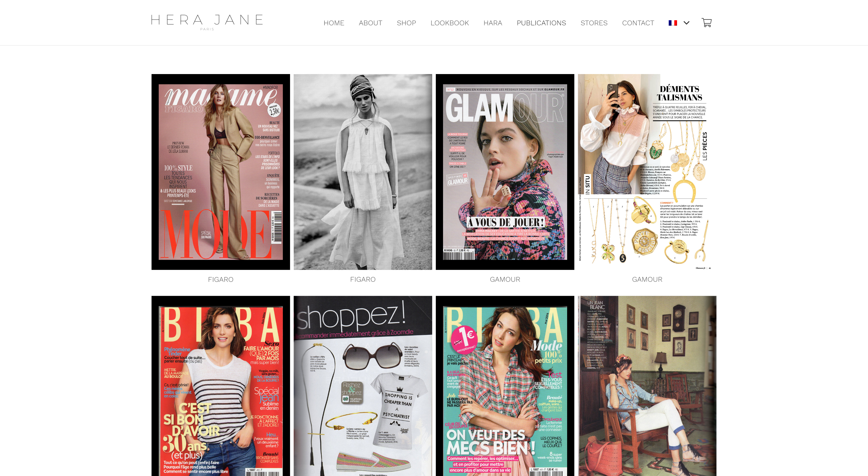Open the black-and-white Figaro photo thumbnail
868x476 pixels.
363,172
